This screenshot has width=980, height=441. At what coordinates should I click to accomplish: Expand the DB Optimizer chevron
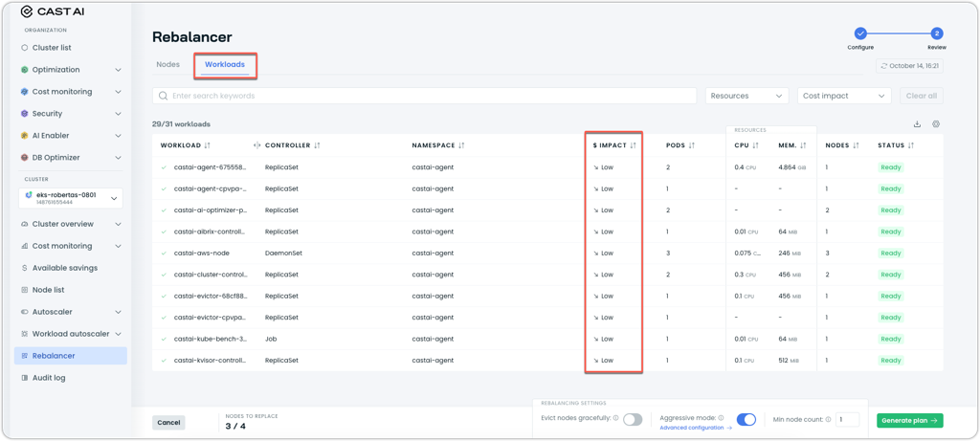click(x=118, y=158)
